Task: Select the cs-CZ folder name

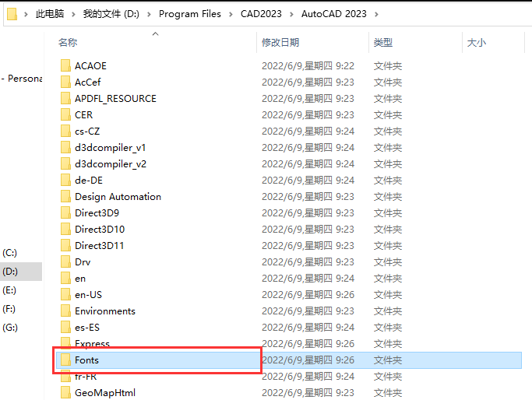Action: point(87,132)
